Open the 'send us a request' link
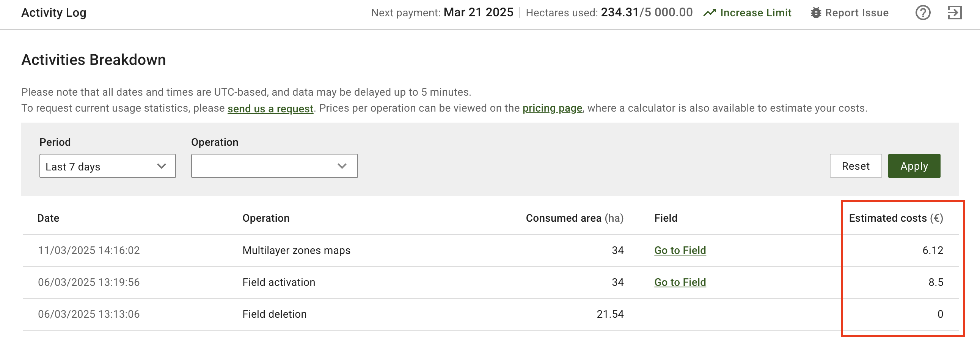 click(x=270, y=109)
